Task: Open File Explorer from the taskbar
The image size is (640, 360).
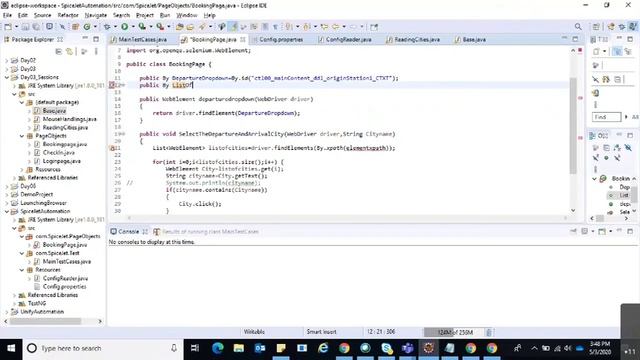Action: pos(239,348)
